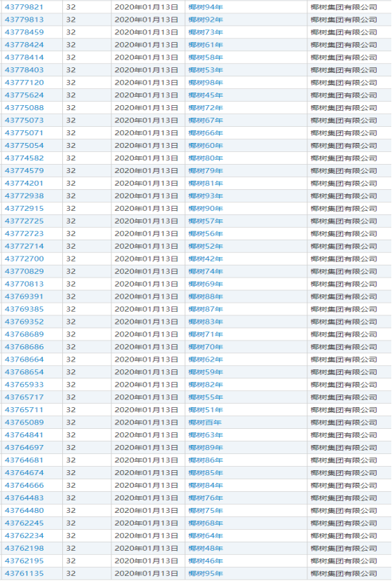Click trademark name 椰树75年
This screenshot has width=392, height=583.
[x=206, y=511]
